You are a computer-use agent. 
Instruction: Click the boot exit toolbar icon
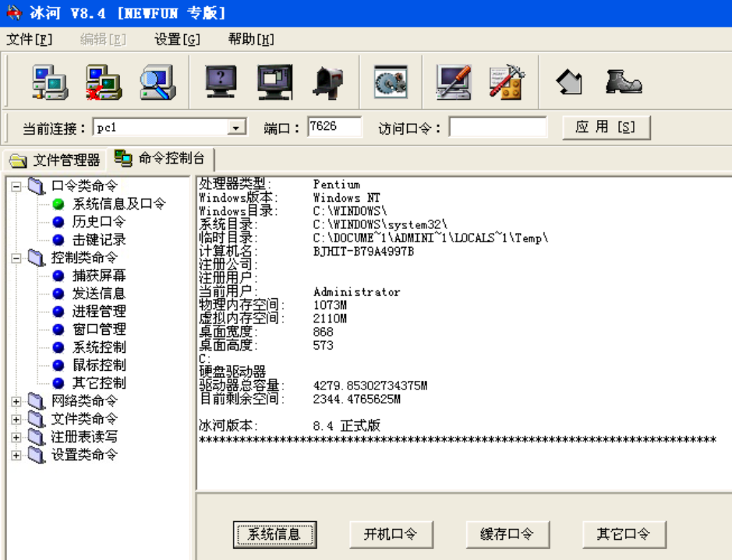623,82
